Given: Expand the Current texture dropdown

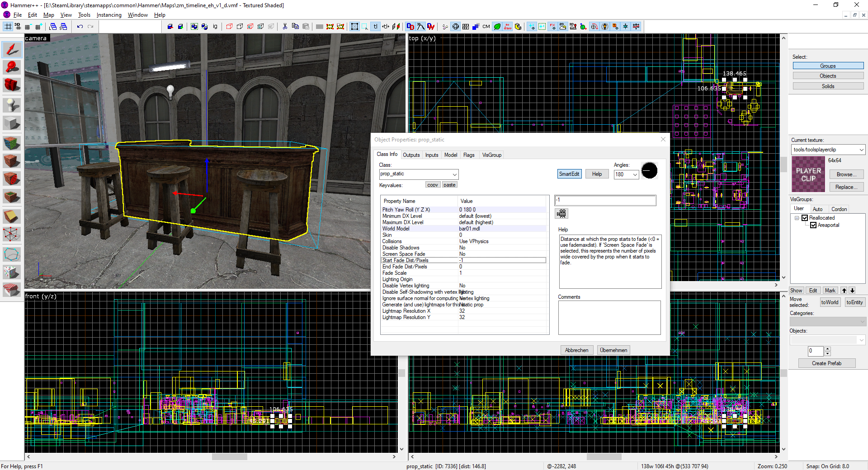Looking at the screenshot, I should 861,150.
